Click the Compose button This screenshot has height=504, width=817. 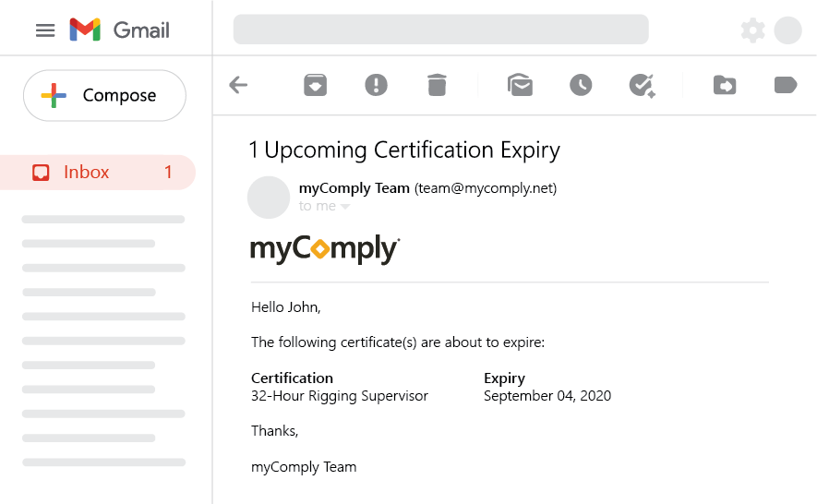coord(104,96)
